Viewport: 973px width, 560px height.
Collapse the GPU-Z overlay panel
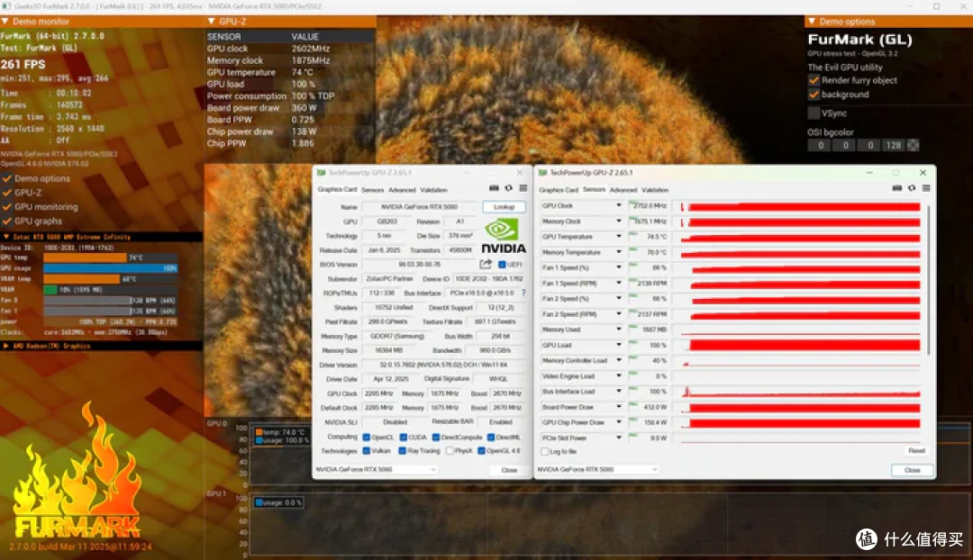click(x=212, y=22)
